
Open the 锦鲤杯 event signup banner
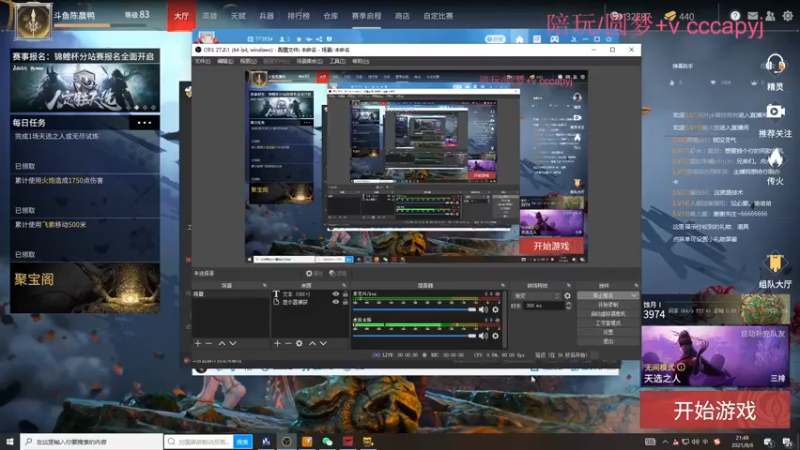click(x=85, y=81)
